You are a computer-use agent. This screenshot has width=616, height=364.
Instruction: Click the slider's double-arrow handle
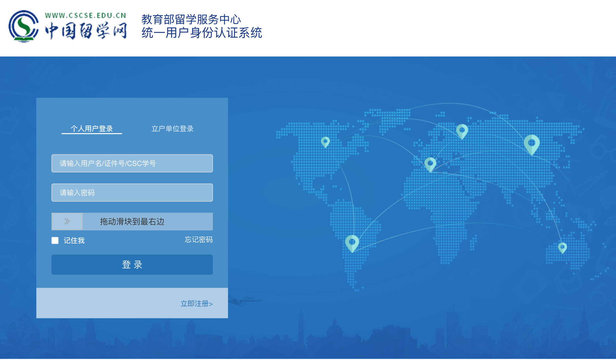[x=67, y=221]
